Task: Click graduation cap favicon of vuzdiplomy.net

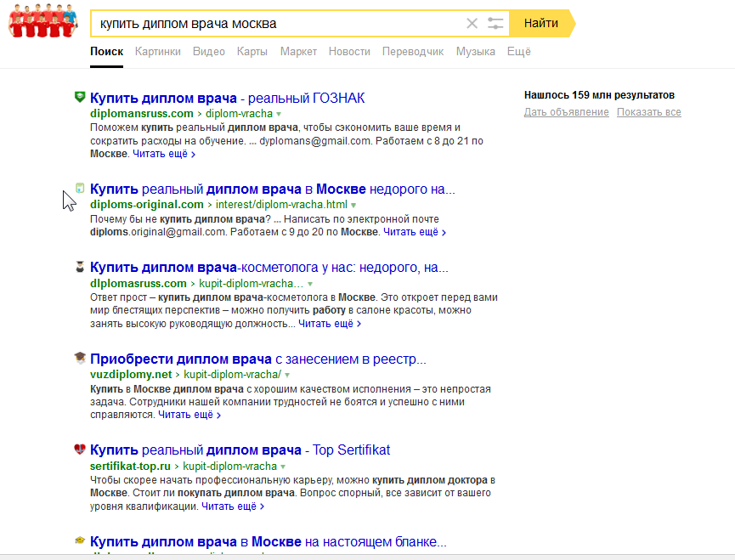Action: click(x=80, y=358)
